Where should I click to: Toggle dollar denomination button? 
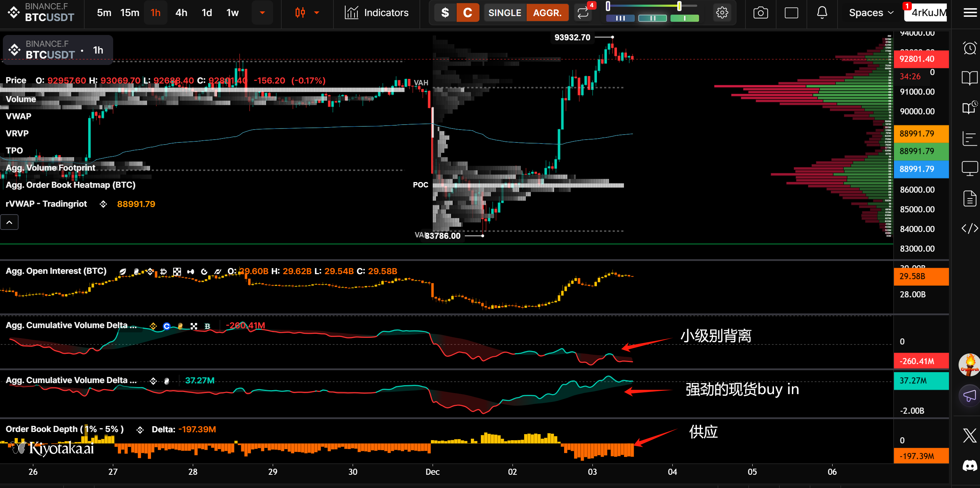445,13
